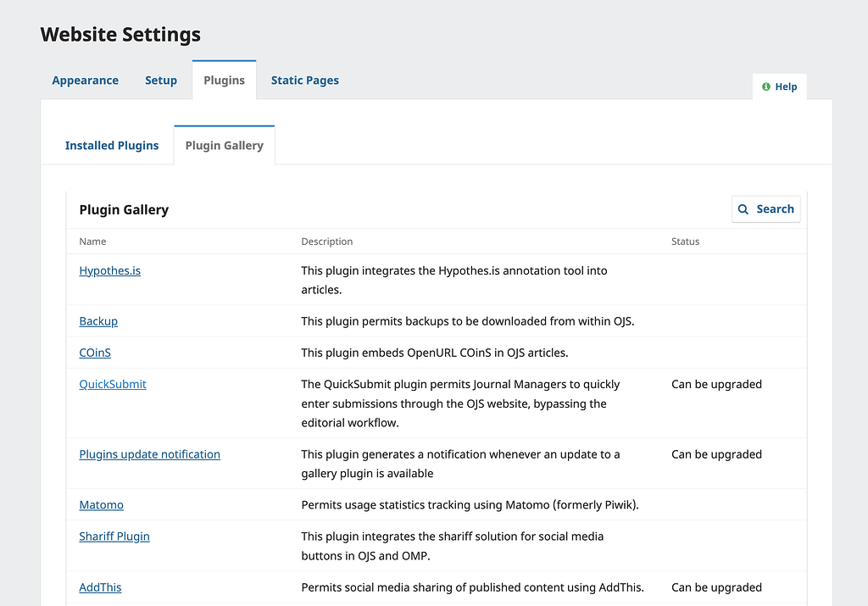The image size is (868, 606).
Task: View the QuickSubmit plugin details
Action: [x=113, y=384]
